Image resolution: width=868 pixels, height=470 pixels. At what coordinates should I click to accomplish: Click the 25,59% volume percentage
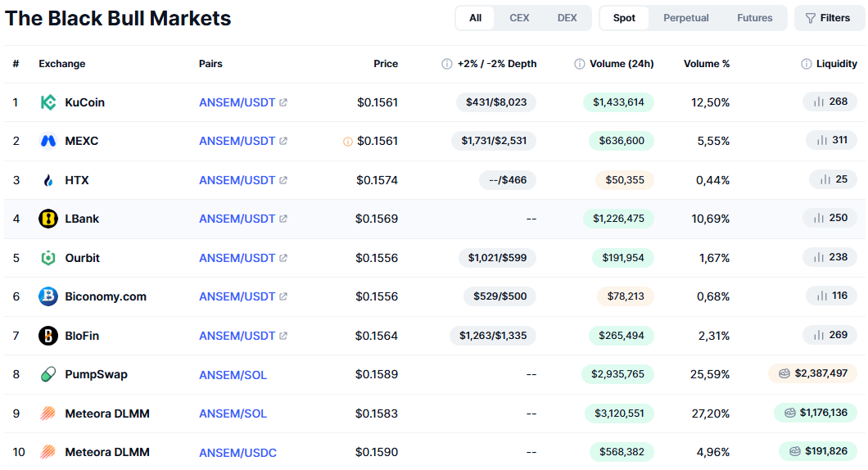(x=710, y=375)
